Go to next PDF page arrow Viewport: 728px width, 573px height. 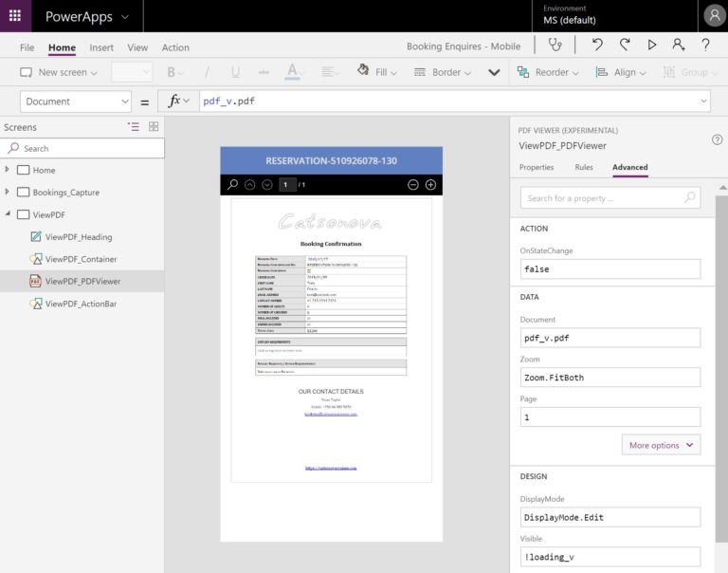pyautogui.click(x=267, y=185)
